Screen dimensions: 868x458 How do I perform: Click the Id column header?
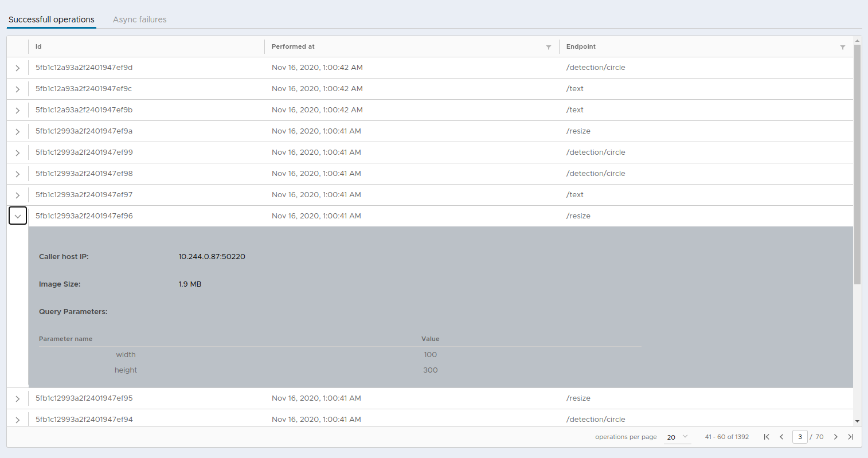(38, 47)
